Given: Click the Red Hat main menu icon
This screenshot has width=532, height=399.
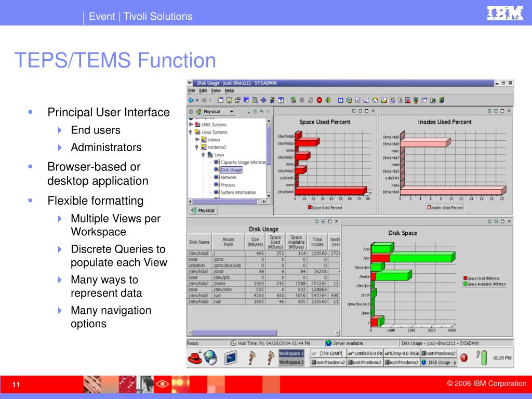Looking at the screenshot, I should [195, 357].
